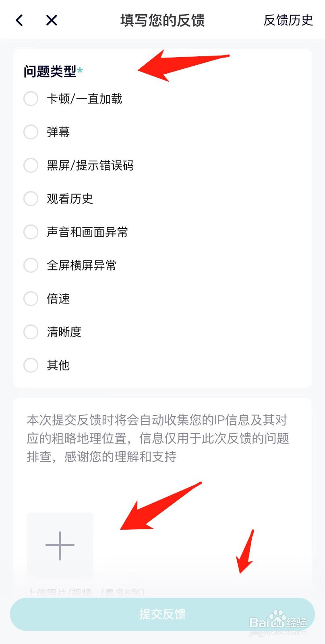Open 反馈历史 feedback history
Screen dimensions: 325x644
tap(288, 20)
